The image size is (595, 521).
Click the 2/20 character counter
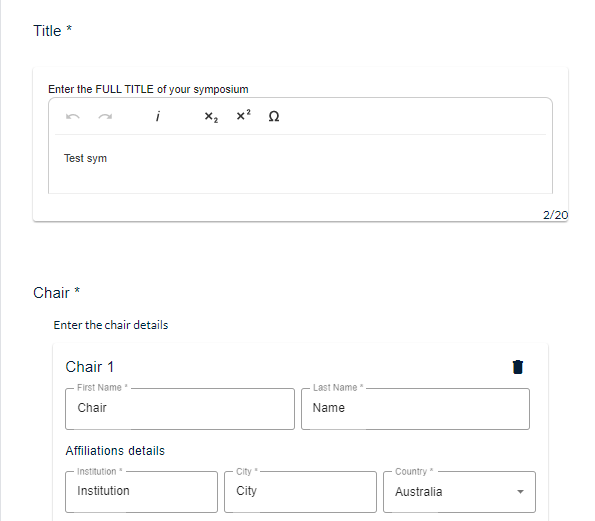pos(556,215)
